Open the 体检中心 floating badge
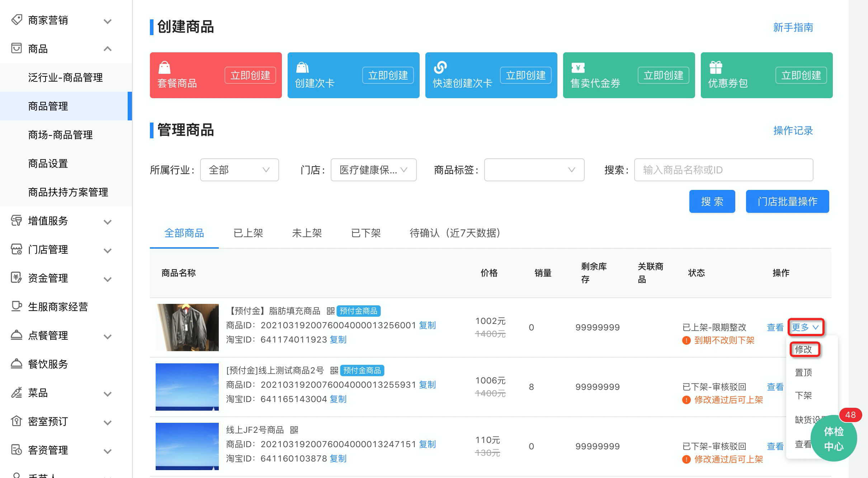 (x=834, y=439)
